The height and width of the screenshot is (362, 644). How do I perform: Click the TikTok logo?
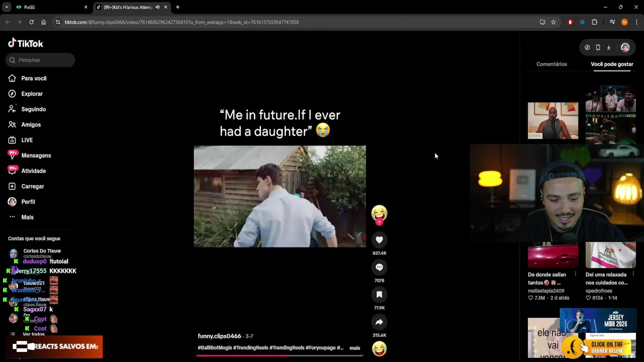pyautogui.click(x=25, y=43)
